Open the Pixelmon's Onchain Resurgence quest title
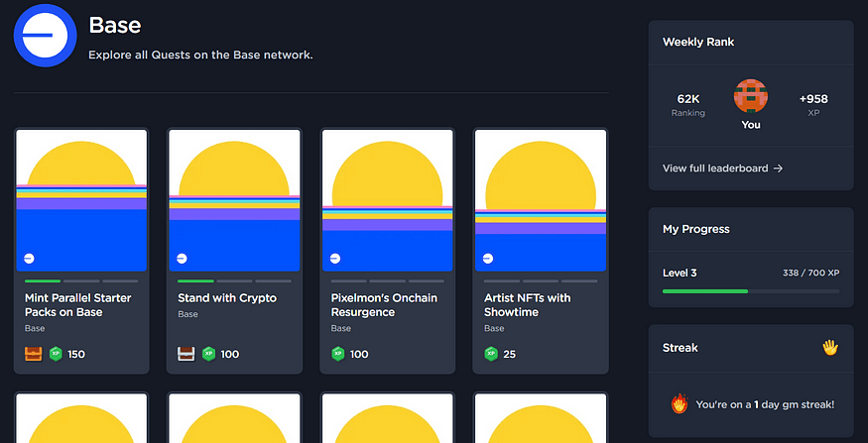The height and width of the screenshot is (443, 868). click(x=384, y=305)
